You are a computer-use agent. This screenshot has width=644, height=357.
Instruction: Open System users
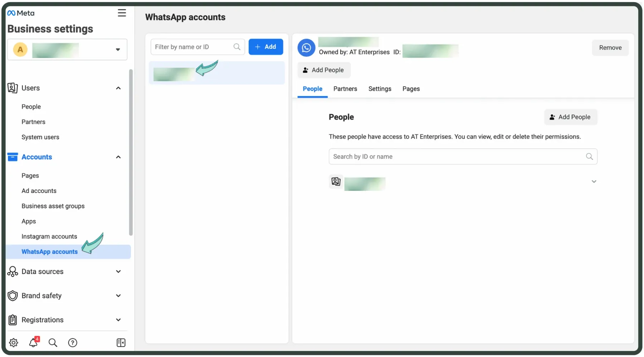[40, 137]
